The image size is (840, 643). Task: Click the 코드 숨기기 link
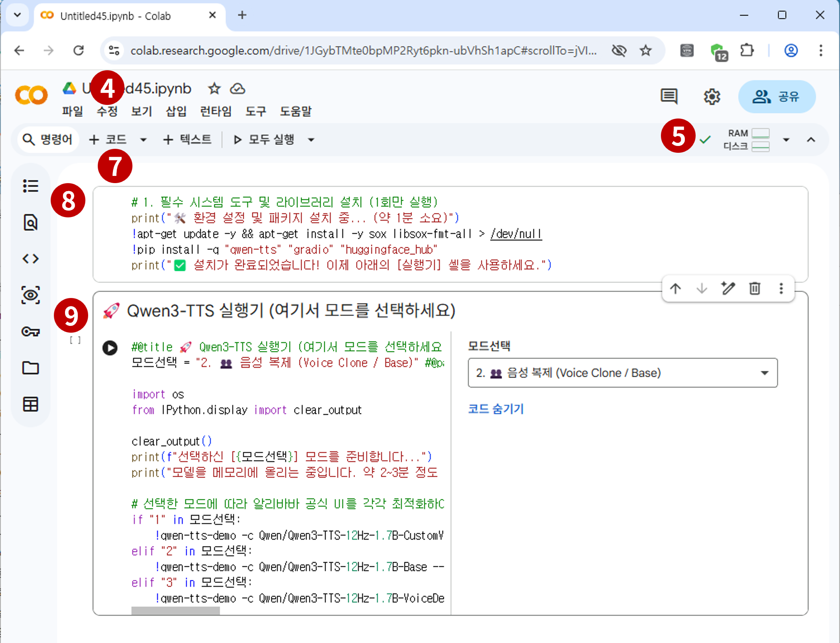[x=496, y=408]
